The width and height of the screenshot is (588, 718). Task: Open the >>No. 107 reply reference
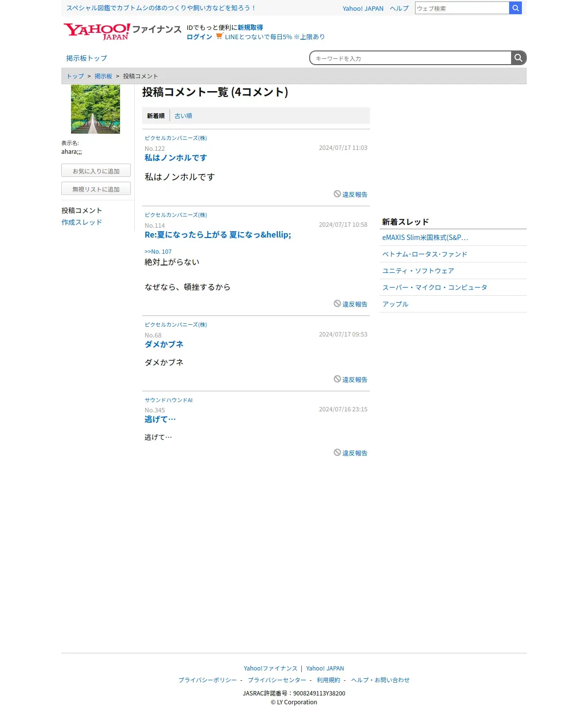coord(158,252)
